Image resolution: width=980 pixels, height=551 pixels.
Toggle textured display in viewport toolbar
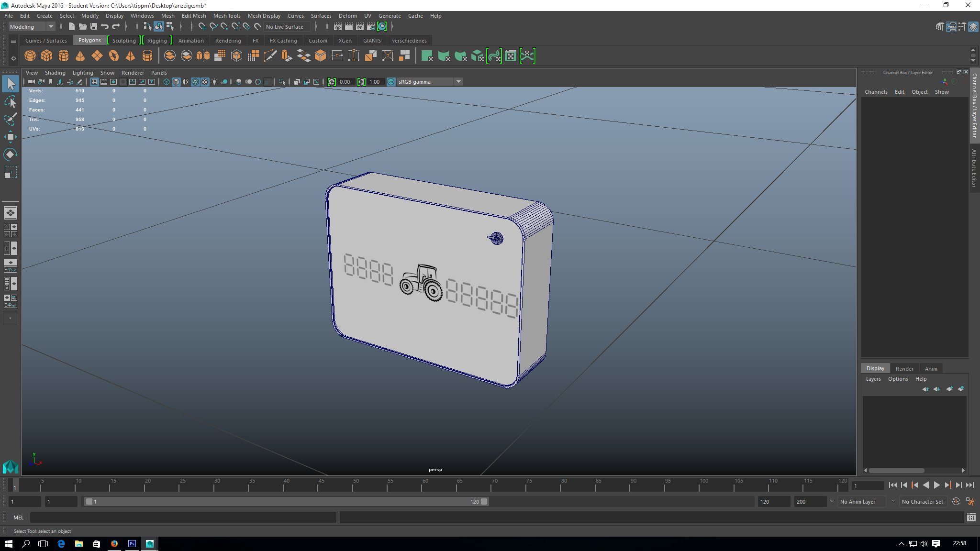point(205,82)
